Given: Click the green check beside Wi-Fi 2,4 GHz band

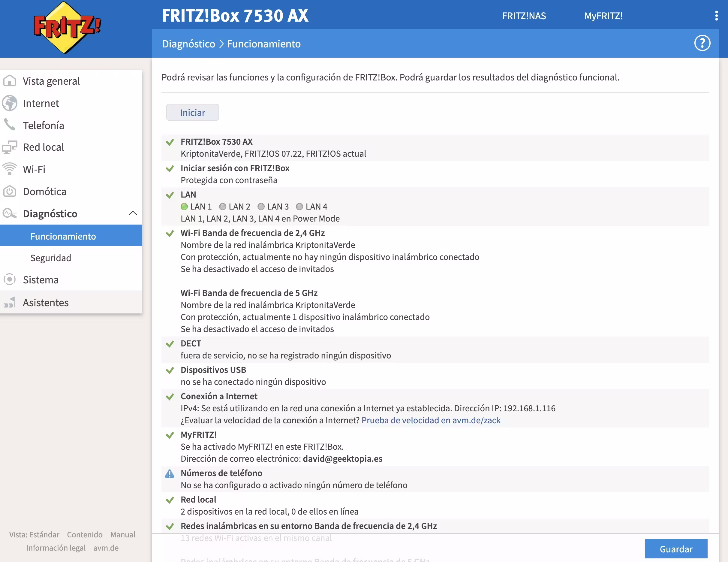Looking at the screenshot, I should coord(170,234).
